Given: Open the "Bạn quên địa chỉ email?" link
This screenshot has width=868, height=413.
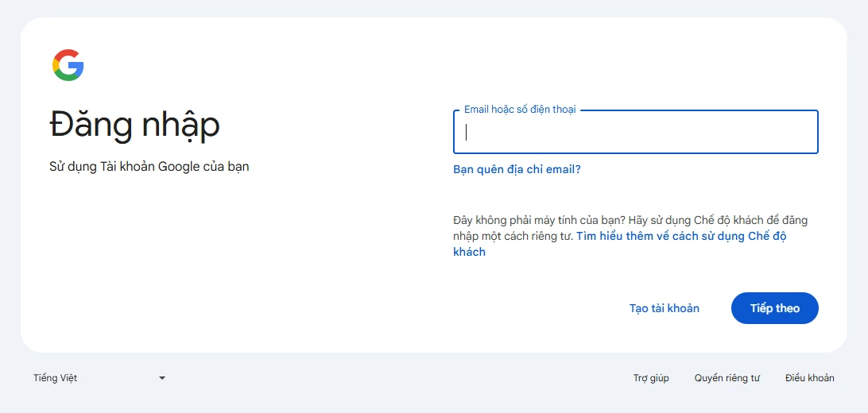Looking at the screenshot, I should [x=517, y=169].
